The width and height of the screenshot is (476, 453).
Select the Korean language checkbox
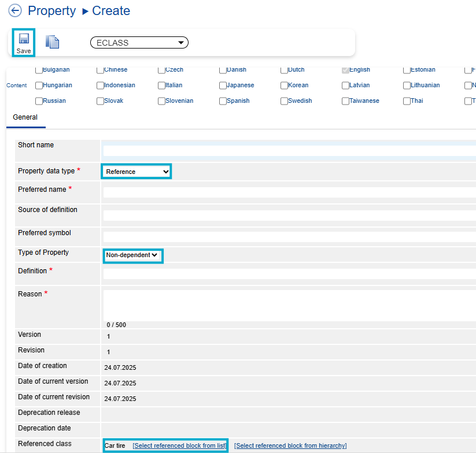coord(284,86)
